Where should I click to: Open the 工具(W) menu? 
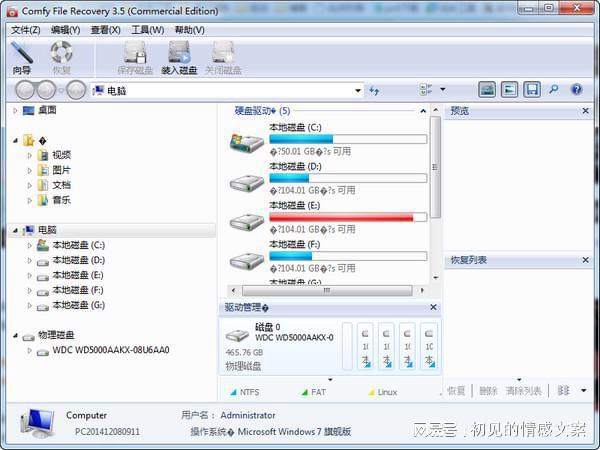click(148, 30)
